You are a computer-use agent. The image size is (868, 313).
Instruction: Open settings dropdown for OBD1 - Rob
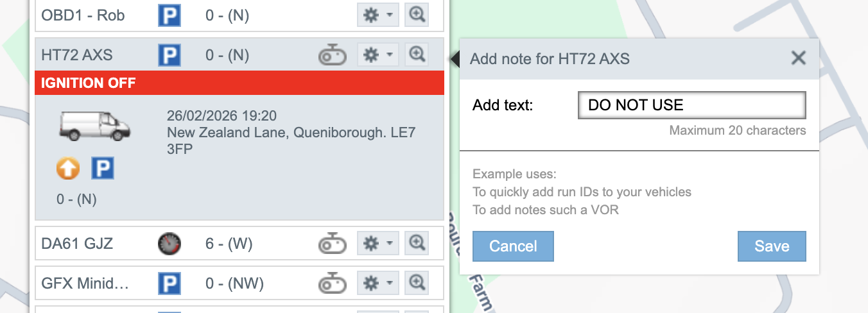[x=378, y=15]
